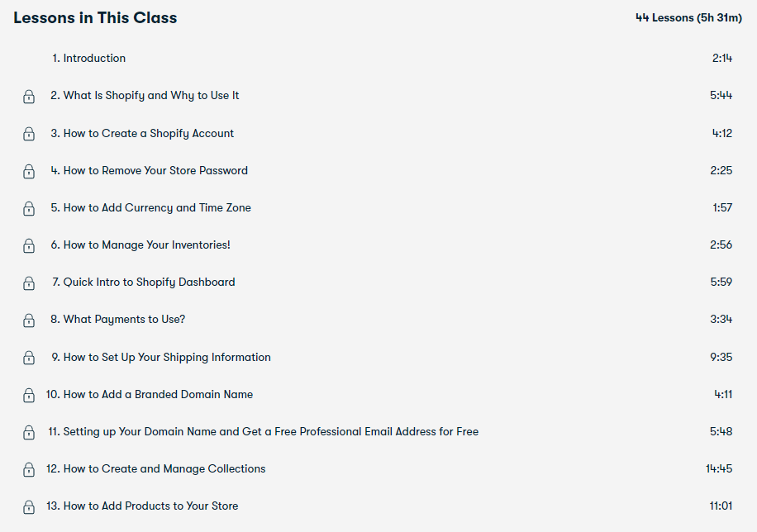Click the 14:45 duration of Collections lesson
The width and height of the screenshot is (757, 532).
coord(718,469)
